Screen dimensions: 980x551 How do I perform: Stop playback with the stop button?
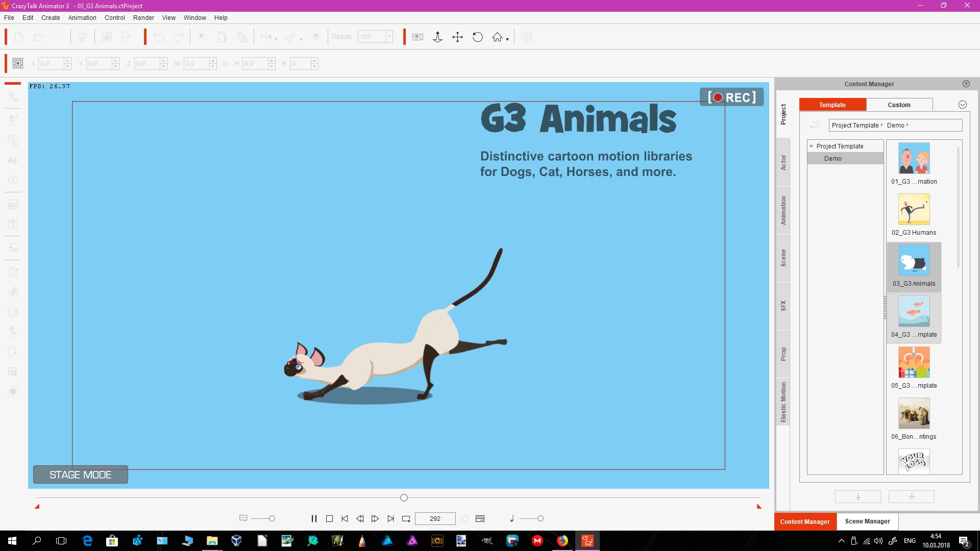tap(329, 518)
